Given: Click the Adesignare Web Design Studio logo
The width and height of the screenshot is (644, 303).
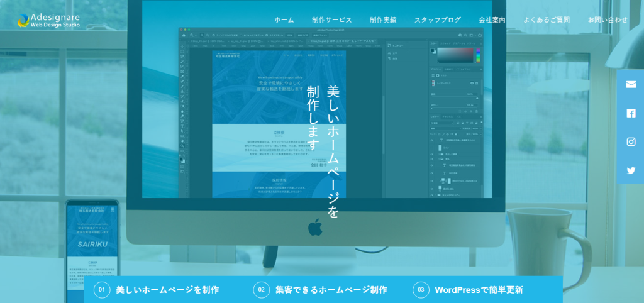Looking at the screenshot, I should (x=48, y=20).
